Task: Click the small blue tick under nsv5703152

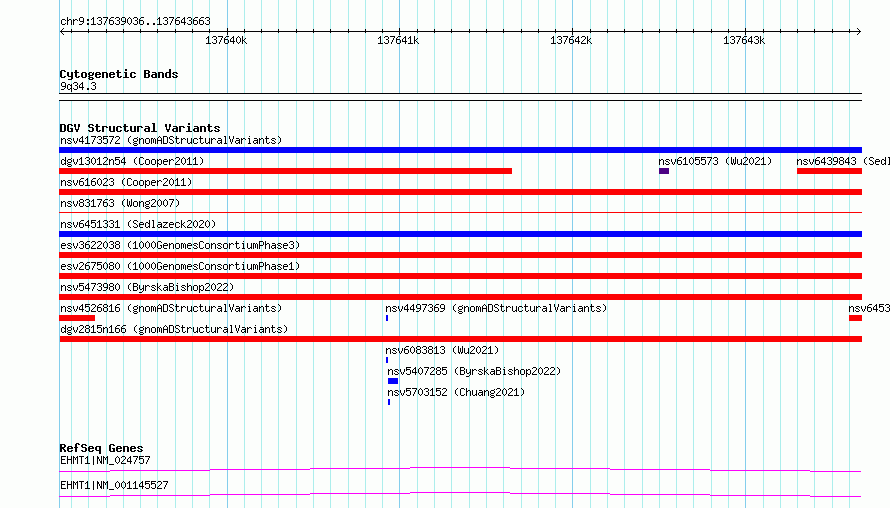Action: tap(389, 402)
